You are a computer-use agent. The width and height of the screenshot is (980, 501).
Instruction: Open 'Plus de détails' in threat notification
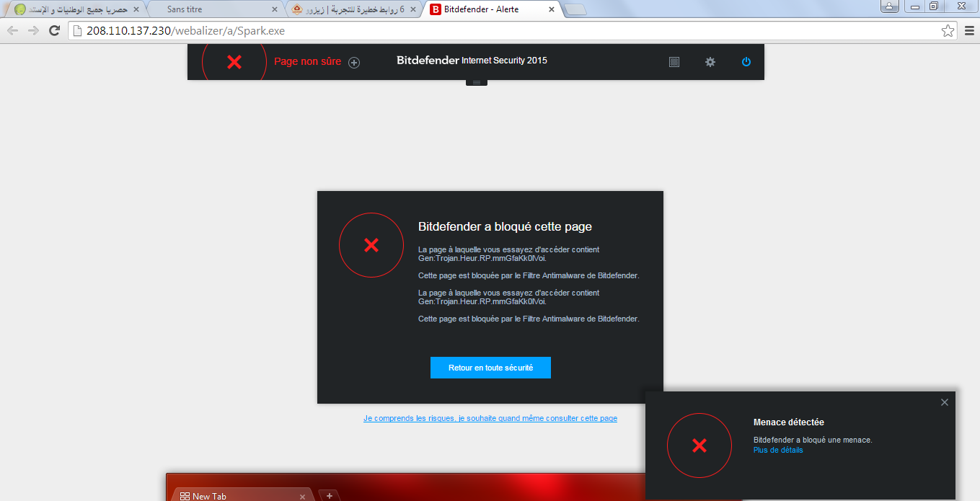point(778,450)
